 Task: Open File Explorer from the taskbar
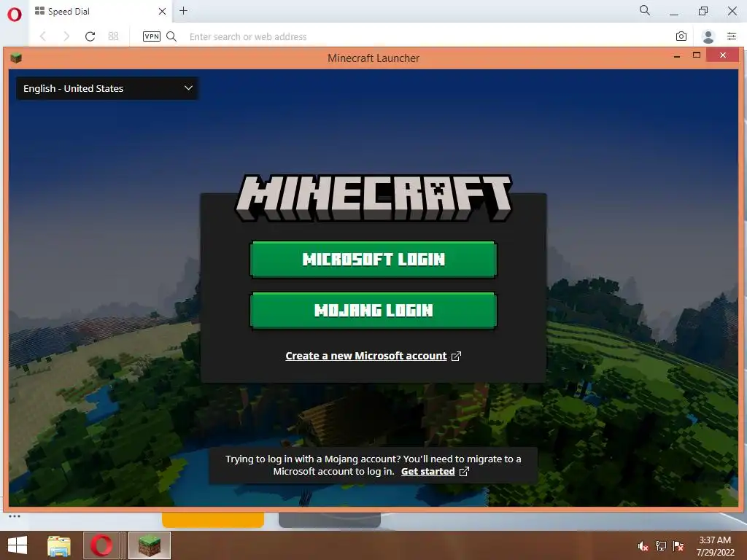pyautogui.click(x=59, y=545)
